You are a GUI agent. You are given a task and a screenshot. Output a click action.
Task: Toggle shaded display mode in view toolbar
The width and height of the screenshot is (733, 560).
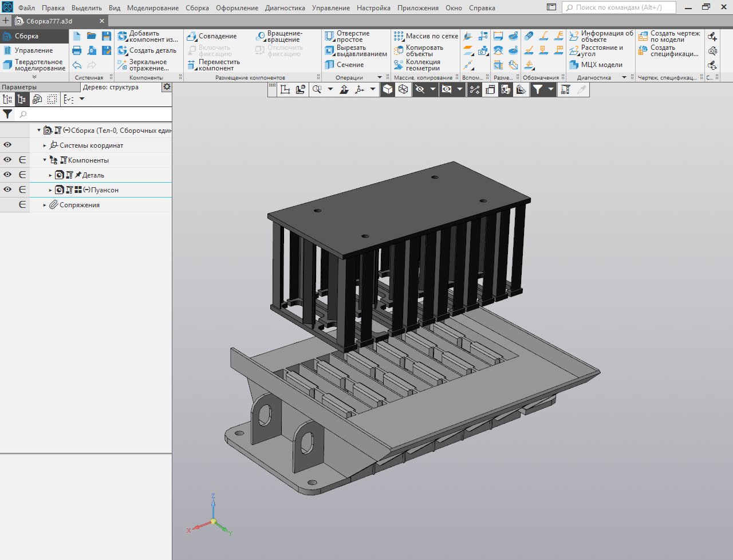pyautogui.click(x=388, y=89)
